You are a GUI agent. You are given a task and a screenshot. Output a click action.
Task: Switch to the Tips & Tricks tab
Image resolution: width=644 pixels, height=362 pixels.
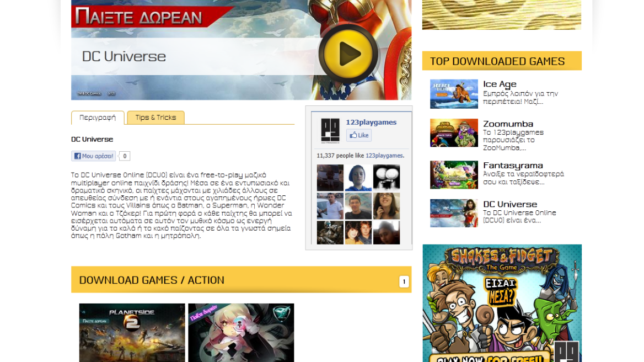(x=155, y=118)
